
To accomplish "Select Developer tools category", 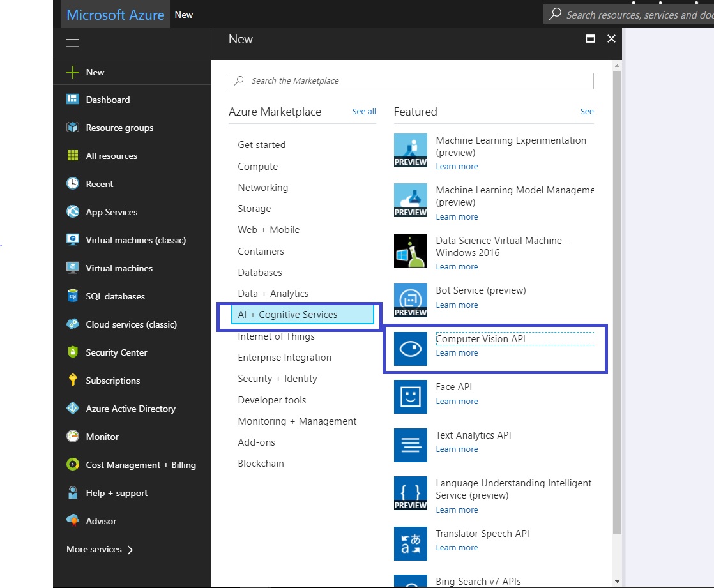I will tap(272, 400).
